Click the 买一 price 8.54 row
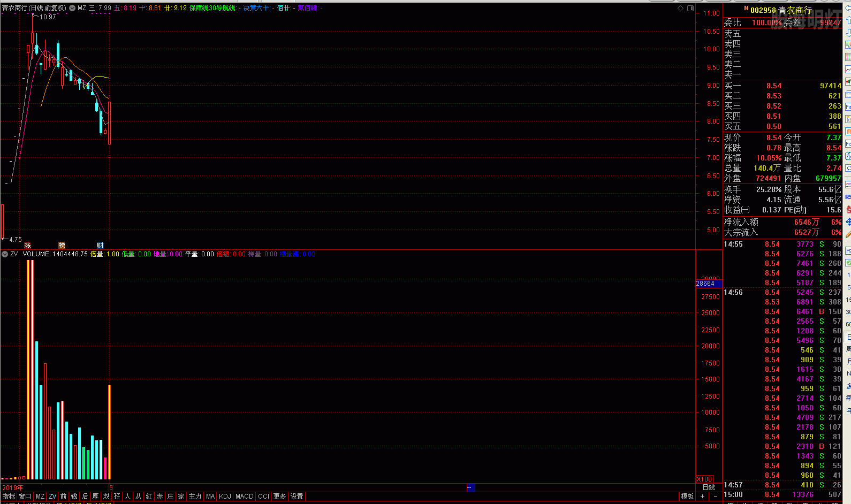This screenshot has height=504, width=851. 782,86
